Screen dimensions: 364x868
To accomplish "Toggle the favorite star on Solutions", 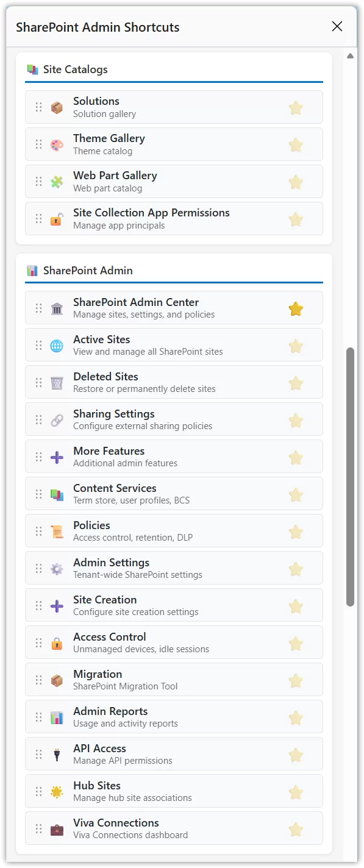I will click(296, 107).
